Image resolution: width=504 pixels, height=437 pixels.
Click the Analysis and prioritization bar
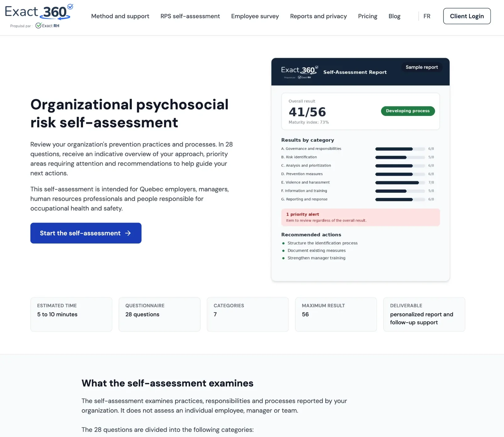[400, 166]
